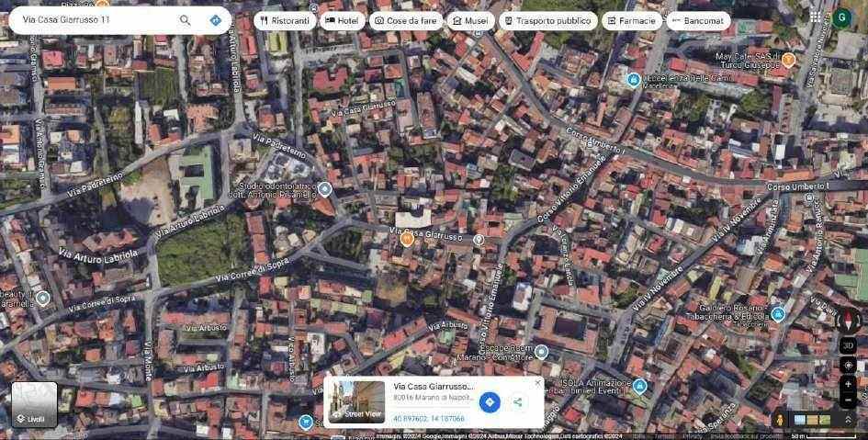Switch map type using Livelli tile

click(x=34, y=405)
